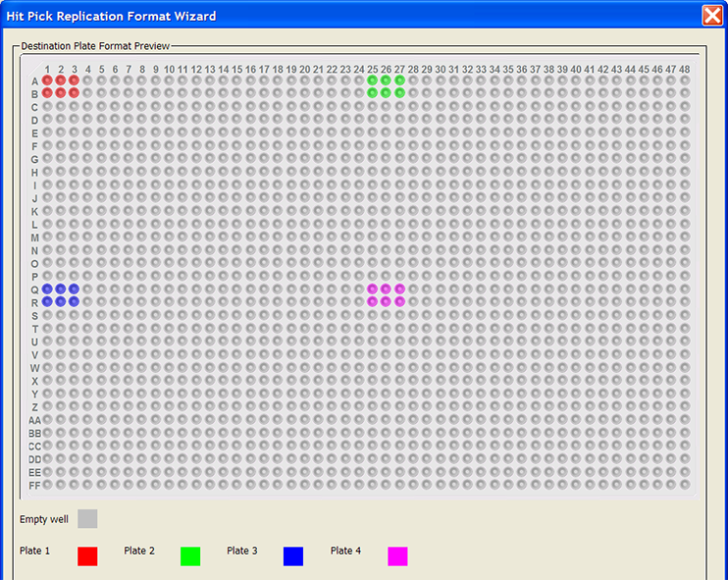This screenshot has height=580, width=728.
Task: Click the Empty well gray swatch
Action: click(x=87, y=519)
